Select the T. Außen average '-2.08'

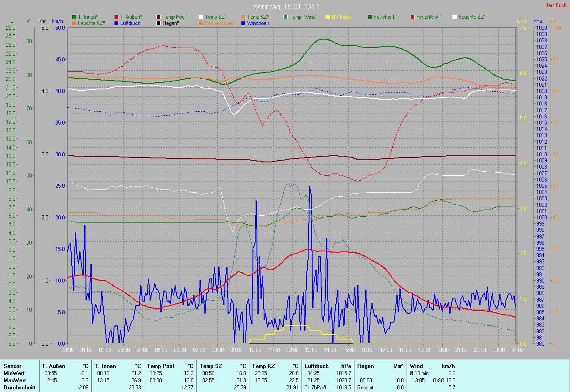82,388
